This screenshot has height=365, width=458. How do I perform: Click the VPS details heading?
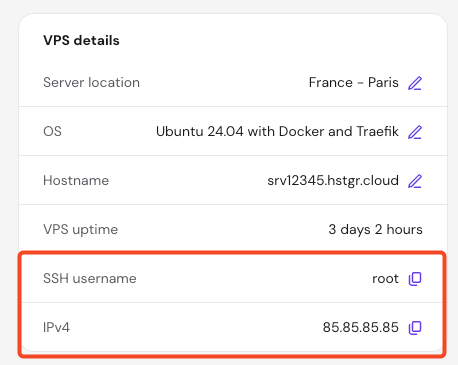81,40
